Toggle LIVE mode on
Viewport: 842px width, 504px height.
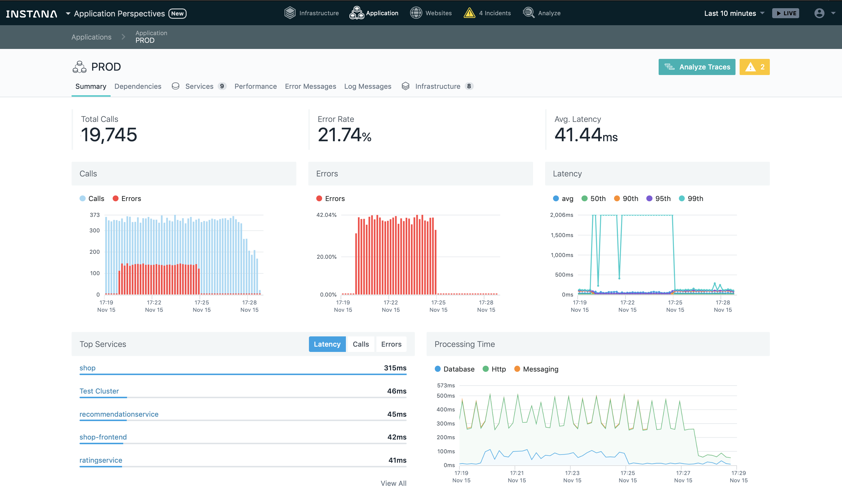coord(786,13)
